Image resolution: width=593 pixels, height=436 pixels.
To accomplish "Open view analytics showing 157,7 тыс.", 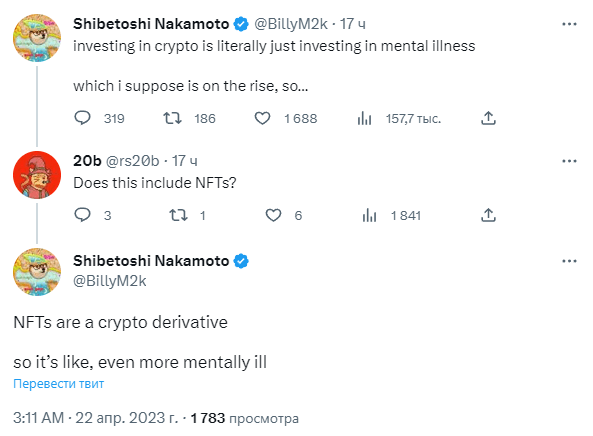I will click(x=365, y=118).
